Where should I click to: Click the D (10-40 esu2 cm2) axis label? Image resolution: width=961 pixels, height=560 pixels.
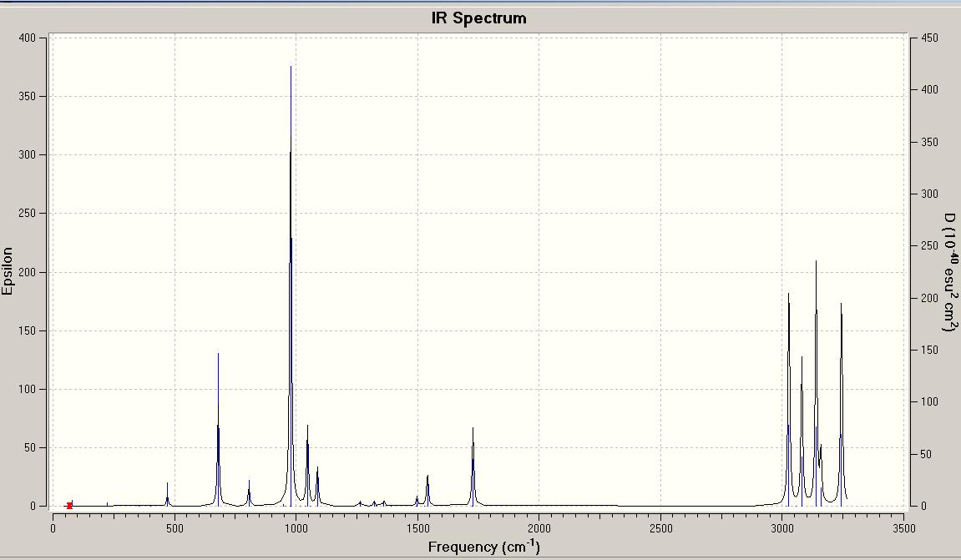pos(949,272)
